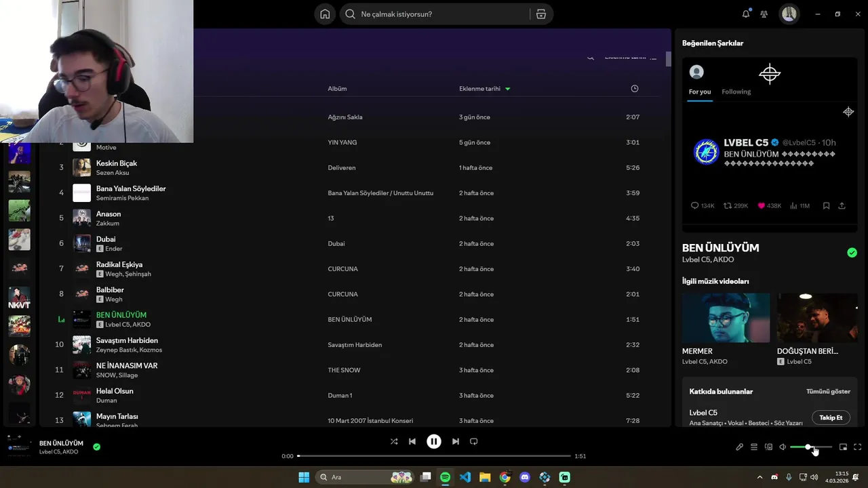Pause playback with the center pause button
This screenshot has width=868, height=488.
pyautogui.click(x=434, y=441)
